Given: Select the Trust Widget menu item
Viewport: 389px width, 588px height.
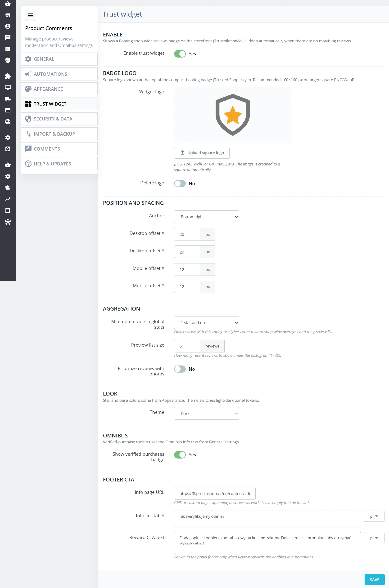Looking at the screenshot, I should click(59, 104).
